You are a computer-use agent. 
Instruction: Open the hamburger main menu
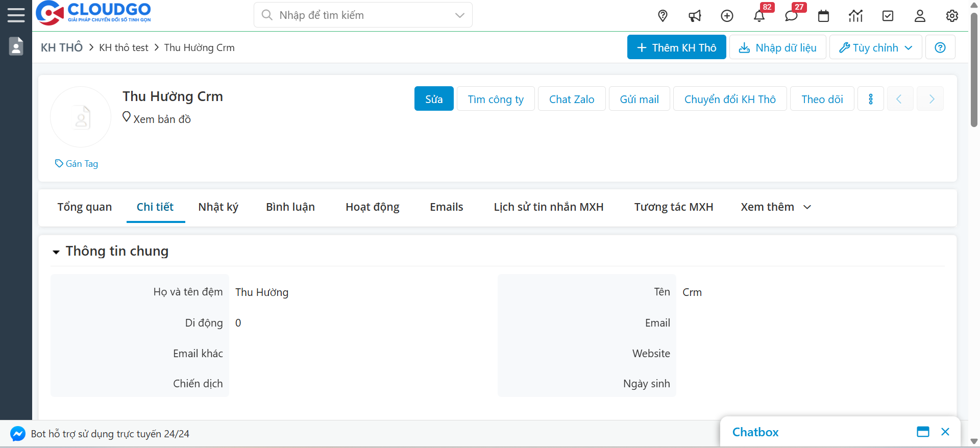[16, 15]
